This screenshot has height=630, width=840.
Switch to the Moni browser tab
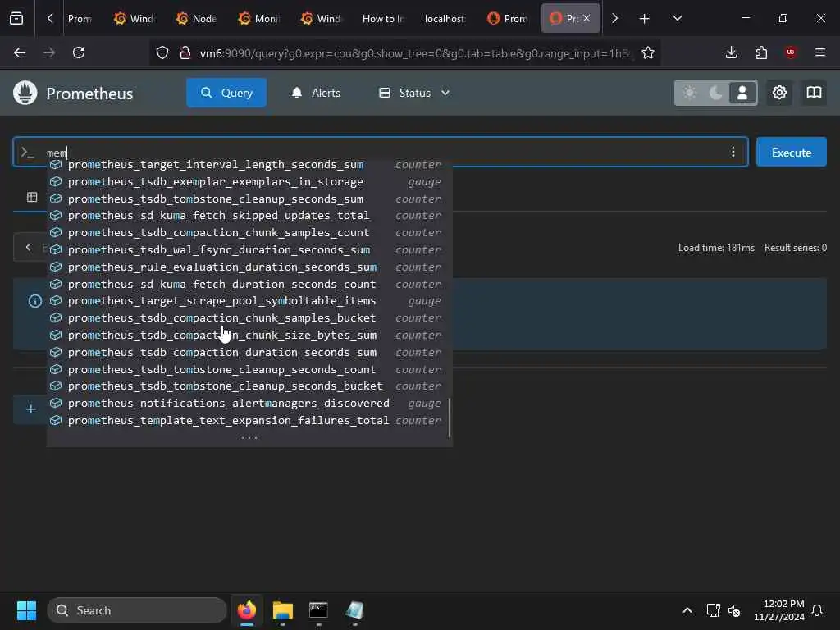pyautogui.click(x=258, y=18)
